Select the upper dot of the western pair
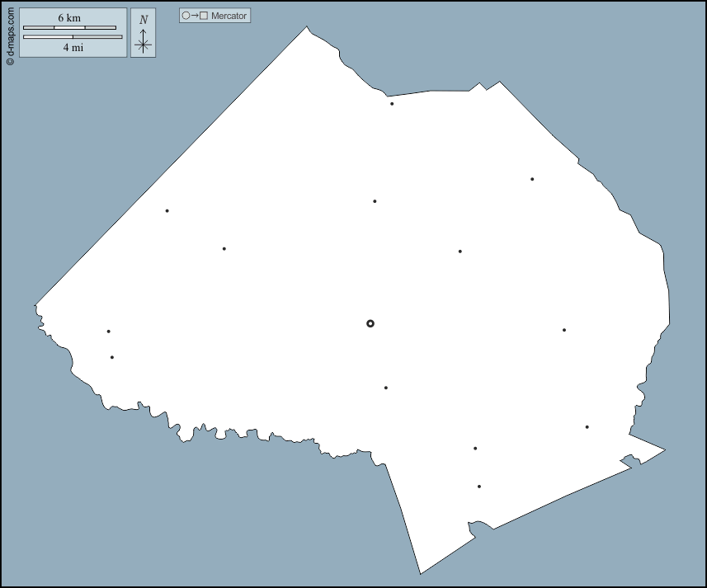707x588 pixels. pos(108,332)
